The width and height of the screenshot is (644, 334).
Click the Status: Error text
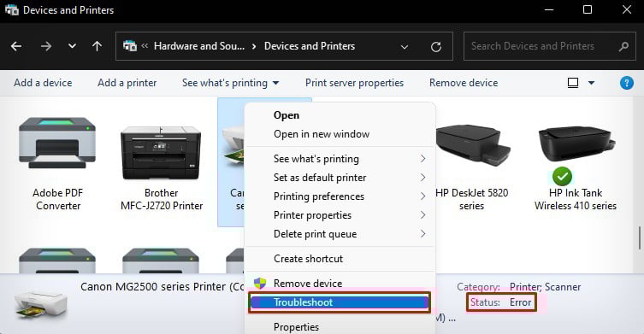501,302
